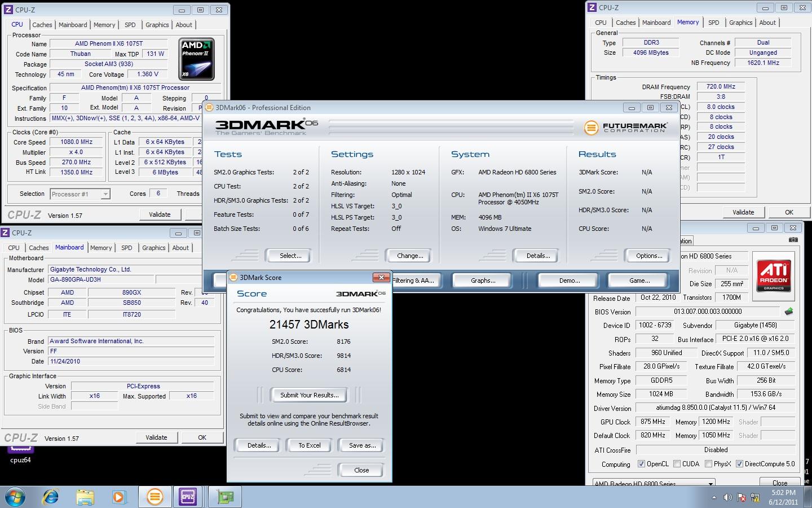Click the 21457 3DMarks score text
The height and width of the screenshot is (508, 812).
tap(309, 325)
